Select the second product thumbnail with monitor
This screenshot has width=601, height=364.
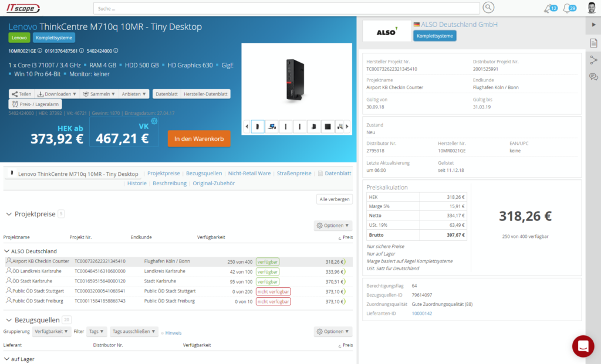[x=272, y=126]
